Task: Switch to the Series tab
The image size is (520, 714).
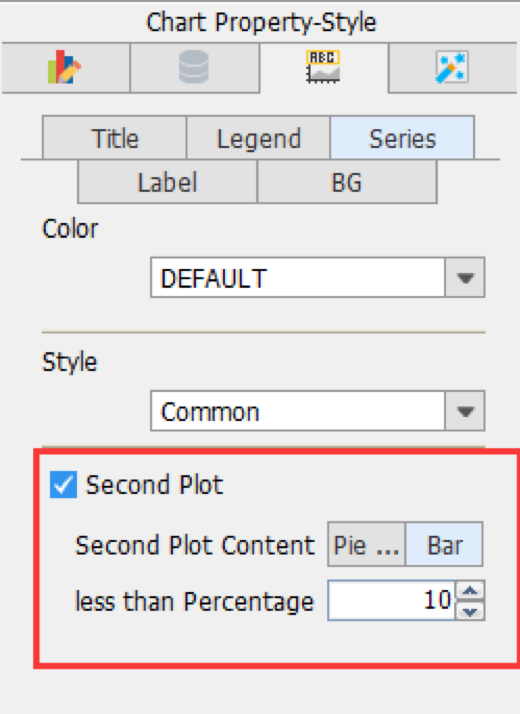Action: pyautogui.click(x=403, y=138)
